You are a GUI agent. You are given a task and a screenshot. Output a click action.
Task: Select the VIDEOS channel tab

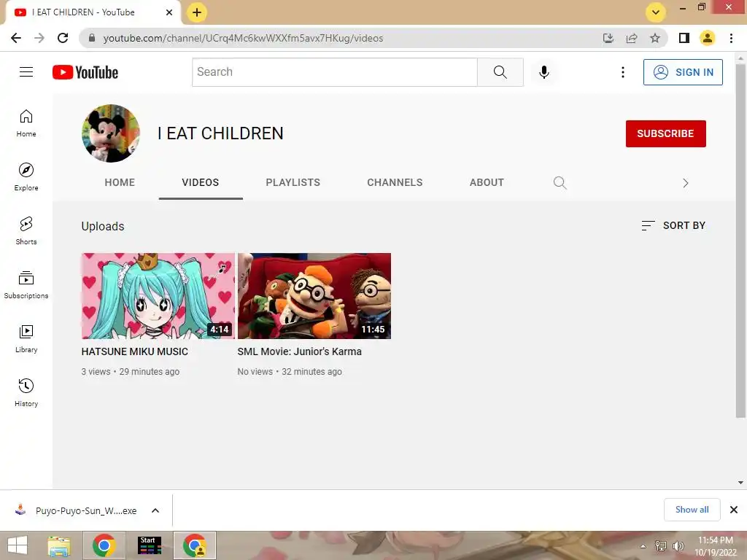click(x=201, y=182)
